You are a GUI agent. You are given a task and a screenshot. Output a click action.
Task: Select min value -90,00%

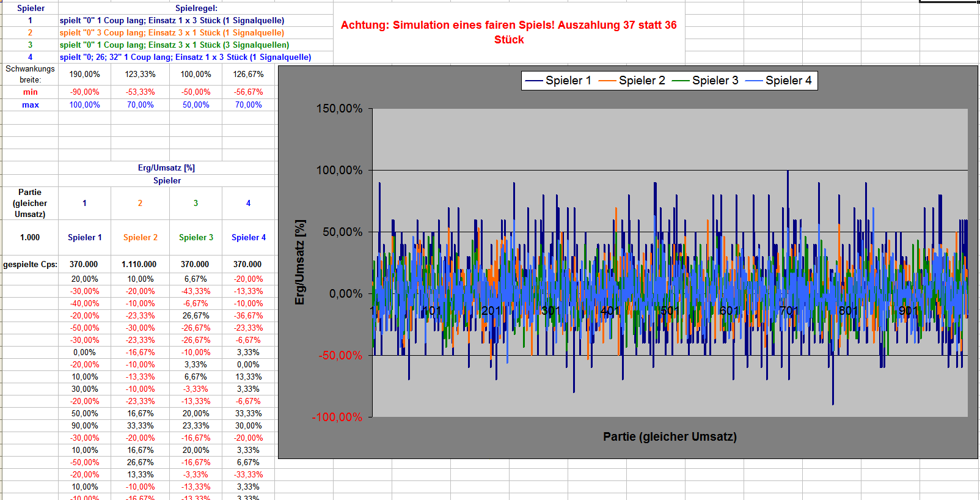click(84, 92)
